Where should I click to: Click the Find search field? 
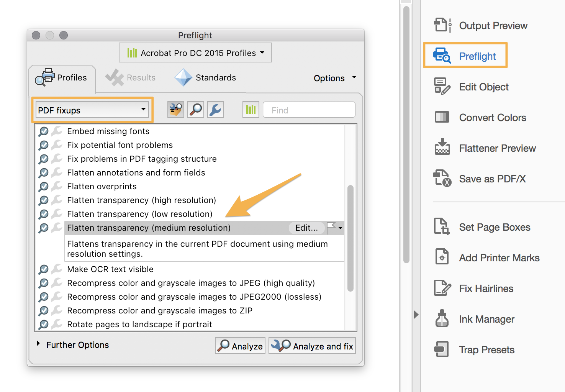309,110
